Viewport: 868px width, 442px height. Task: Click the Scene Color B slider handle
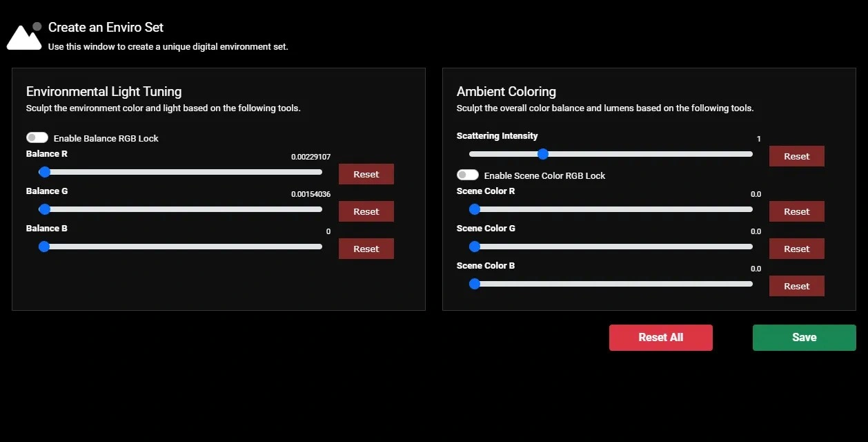point(475,284)
